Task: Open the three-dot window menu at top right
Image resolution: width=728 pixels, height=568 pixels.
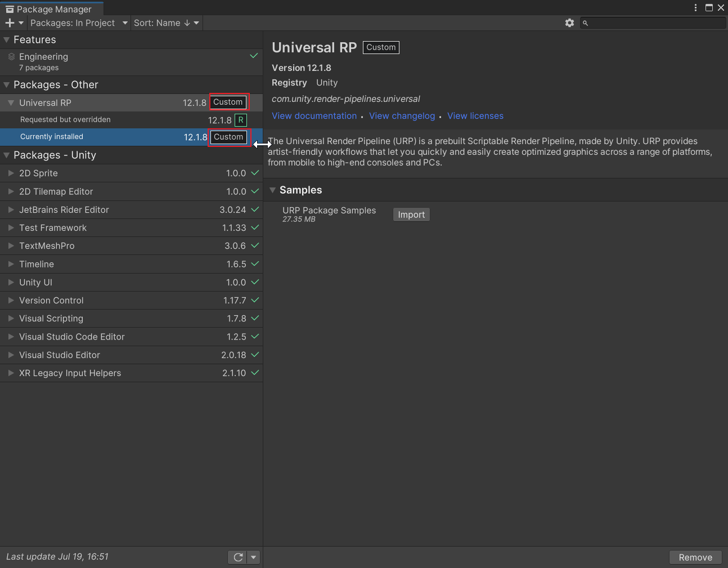Action: pyautogui.click(x=696, y=7)
